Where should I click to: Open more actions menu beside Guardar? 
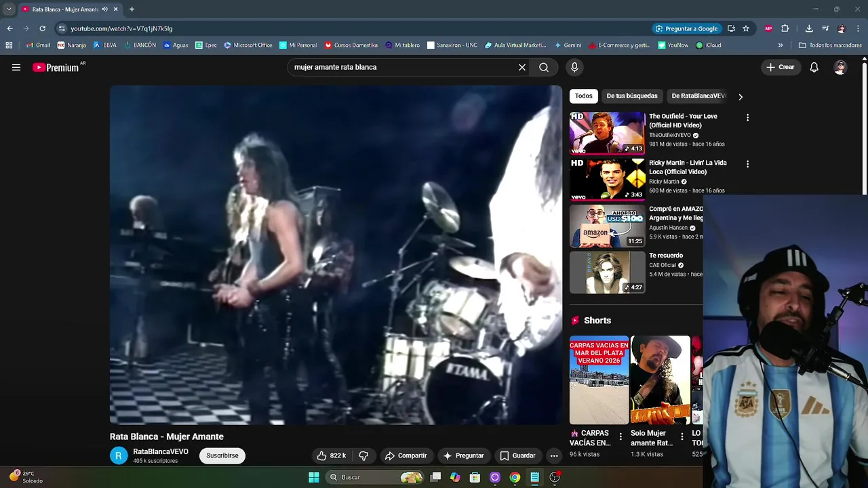(554, 455)
